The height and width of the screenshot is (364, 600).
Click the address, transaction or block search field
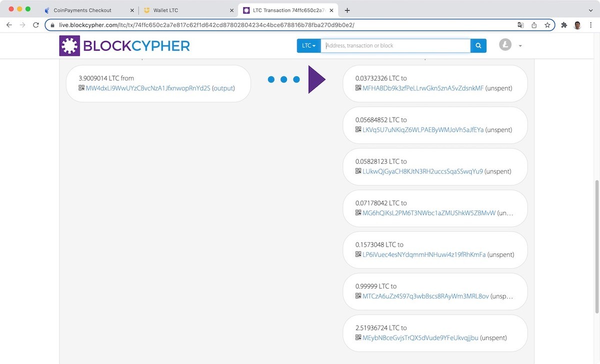point(395,45)
